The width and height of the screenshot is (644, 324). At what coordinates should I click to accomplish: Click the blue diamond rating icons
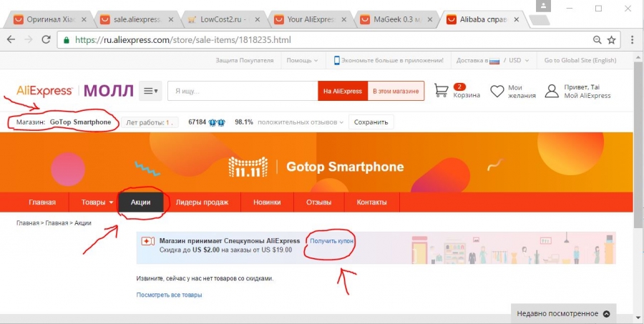point(217,122)
